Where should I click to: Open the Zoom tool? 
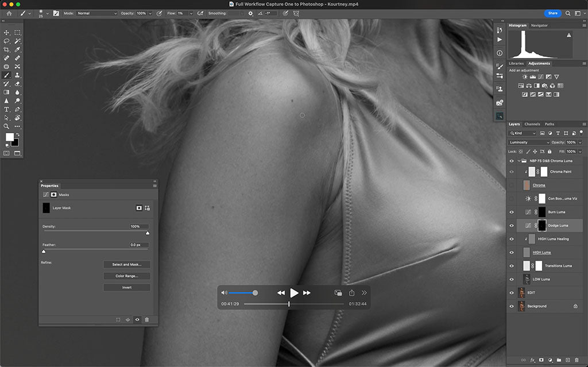point(7,126)
